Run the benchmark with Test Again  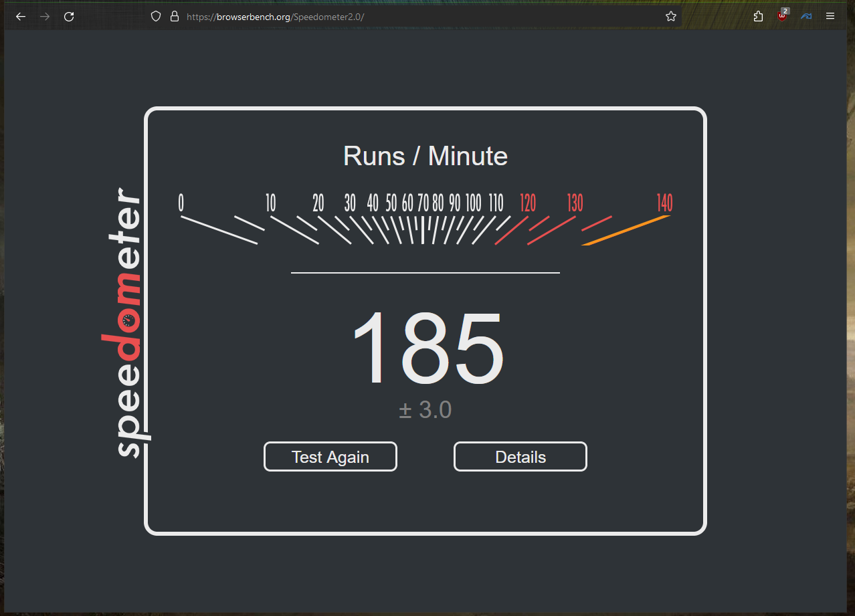pyautogui.click(x=330, y=457)
